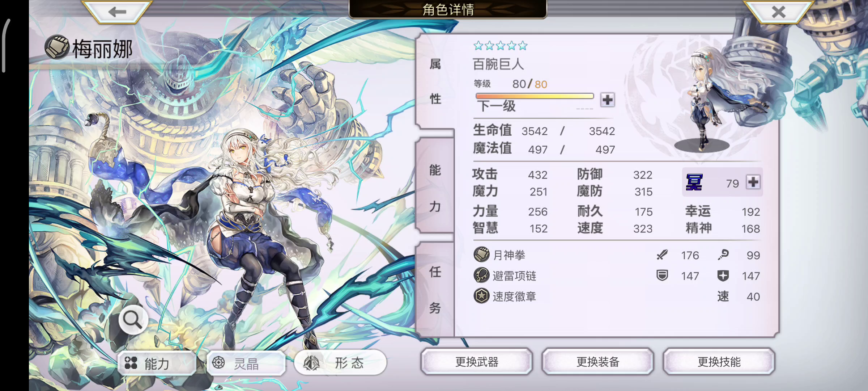The width and height of the screenshot is (868, 391).
Task: Tap the plus icon beside experience bar
Action: point(608,100)
